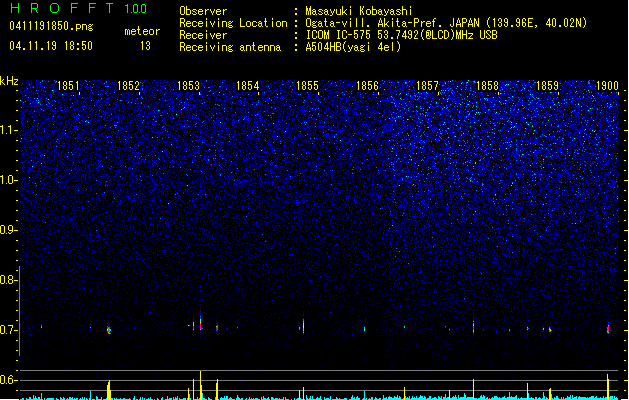
Task: Click the 0.6 kHz axis label
Action: tap(8, 380)
